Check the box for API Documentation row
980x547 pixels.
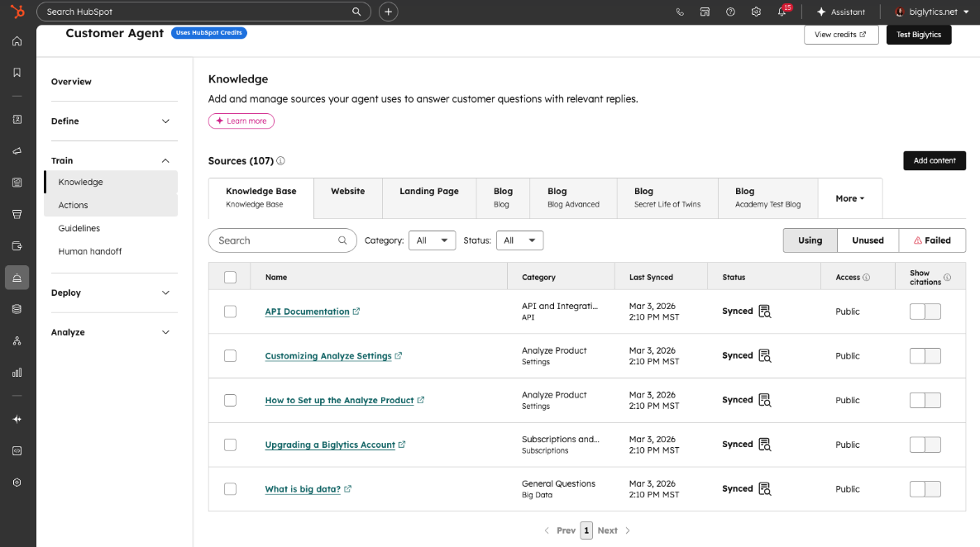point(230,311)
